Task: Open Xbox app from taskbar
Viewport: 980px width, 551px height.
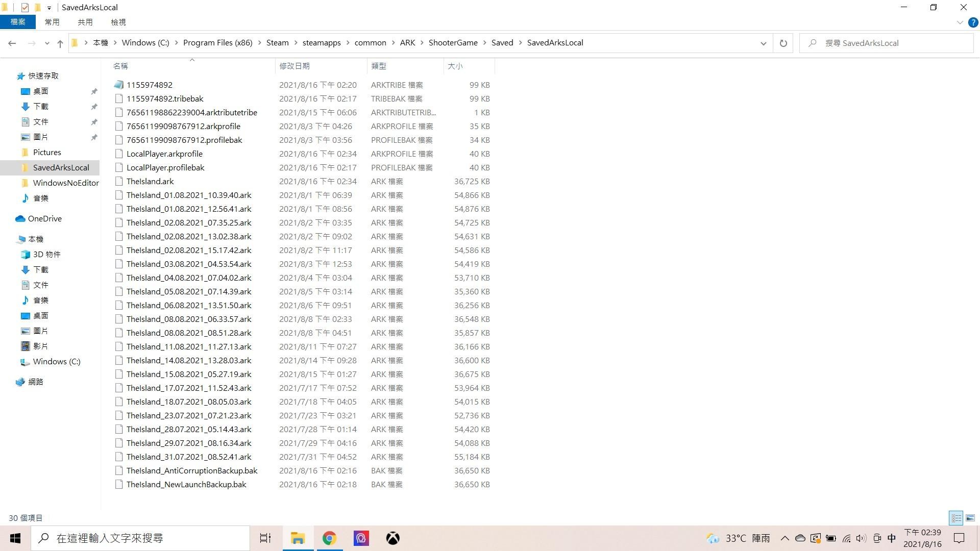Action: [393, 538]
